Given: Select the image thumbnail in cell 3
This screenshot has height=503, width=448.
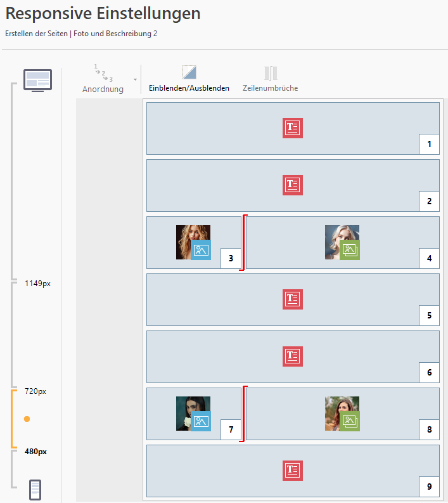Looking at the screenshot, I should 193,242.
